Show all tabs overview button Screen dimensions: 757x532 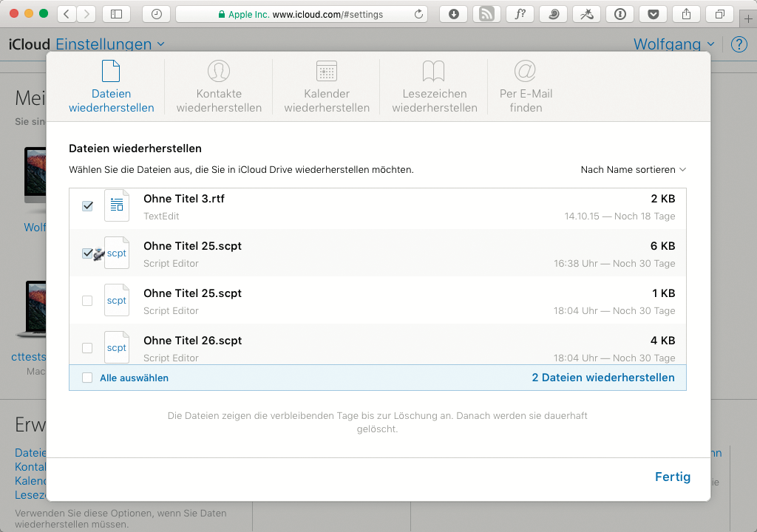(720, 14)
